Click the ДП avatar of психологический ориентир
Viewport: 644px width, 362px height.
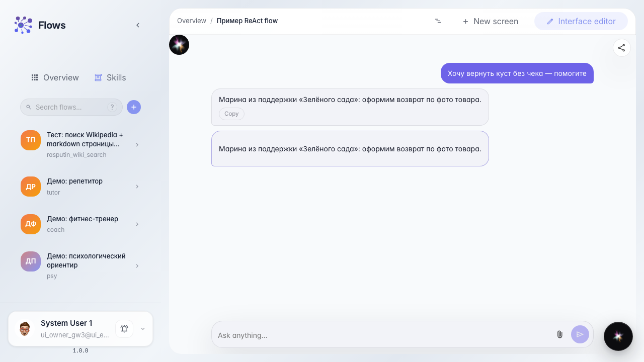31,261
